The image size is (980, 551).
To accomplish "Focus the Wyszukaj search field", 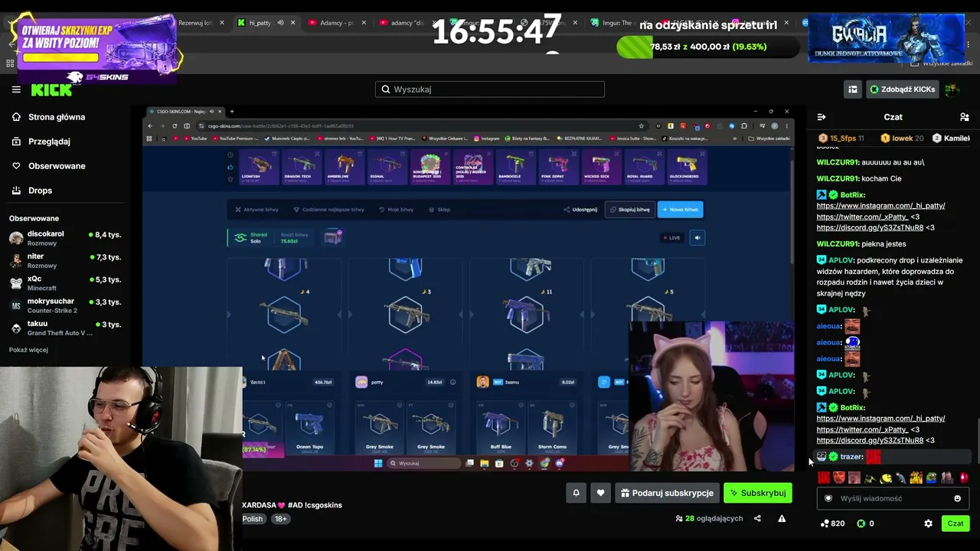I will (x=490, y=90).
